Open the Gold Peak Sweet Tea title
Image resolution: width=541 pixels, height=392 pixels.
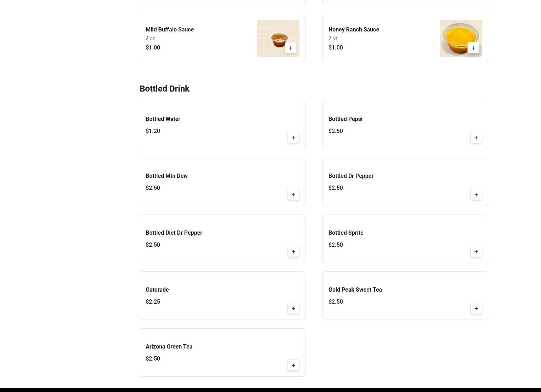355,290
